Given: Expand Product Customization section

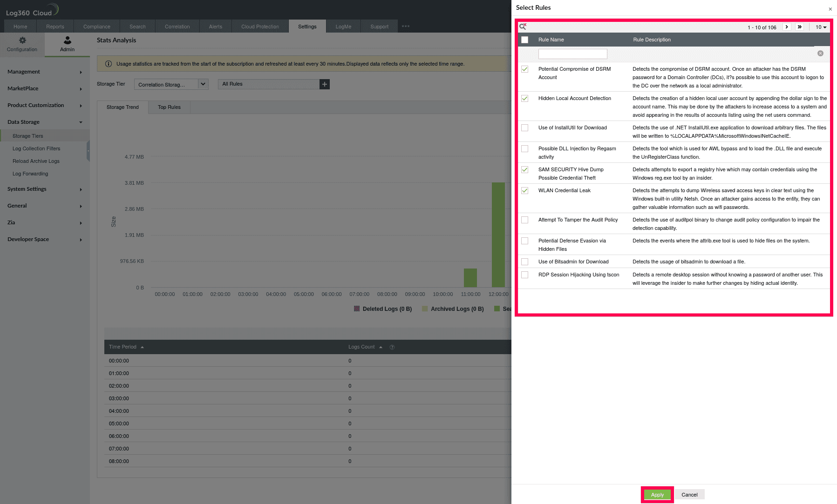Looking at the screenshot, I should tap(45, 106).
